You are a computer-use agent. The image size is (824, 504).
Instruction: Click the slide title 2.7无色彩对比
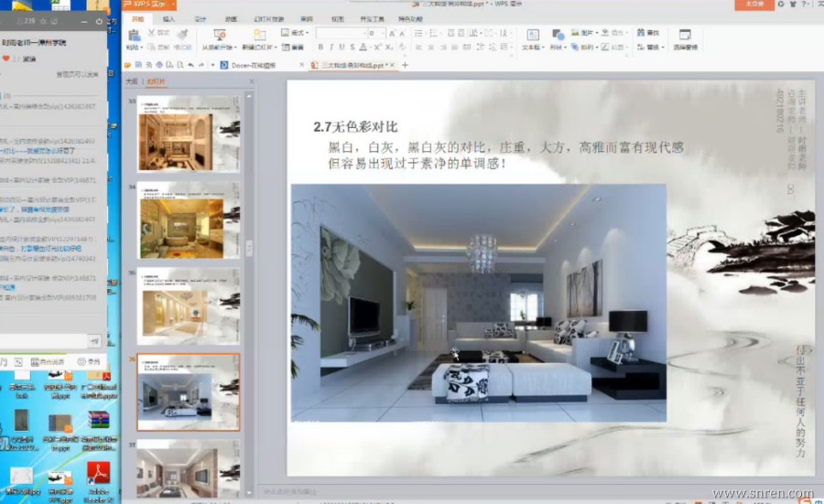(x=356, y=126)
